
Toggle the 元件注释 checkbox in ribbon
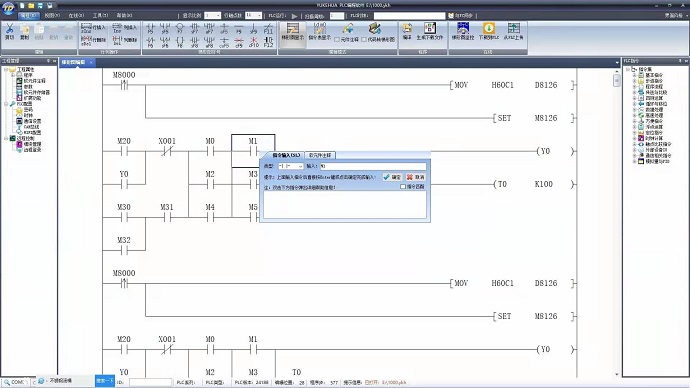(337, 40)
